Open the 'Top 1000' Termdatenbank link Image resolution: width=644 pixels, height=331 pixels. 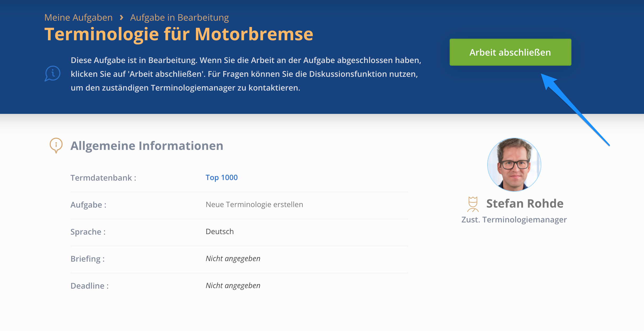[x=222, y=177]
